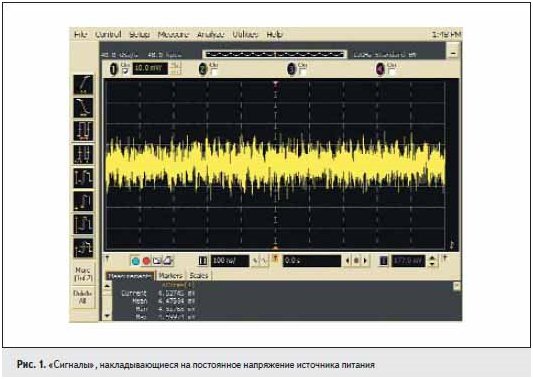Click the red round icon below graticule
This screenshot has height=379, width=533.
click(147, 261)
